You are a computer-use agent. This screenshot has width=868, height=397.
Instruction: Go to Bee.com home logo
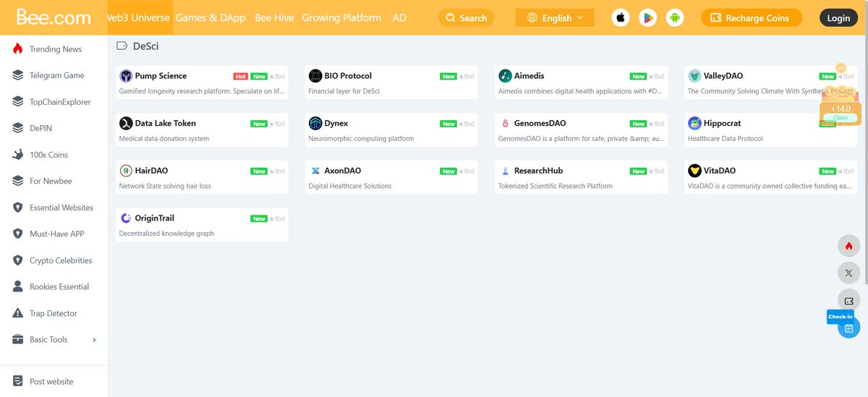tap(54, 17)
